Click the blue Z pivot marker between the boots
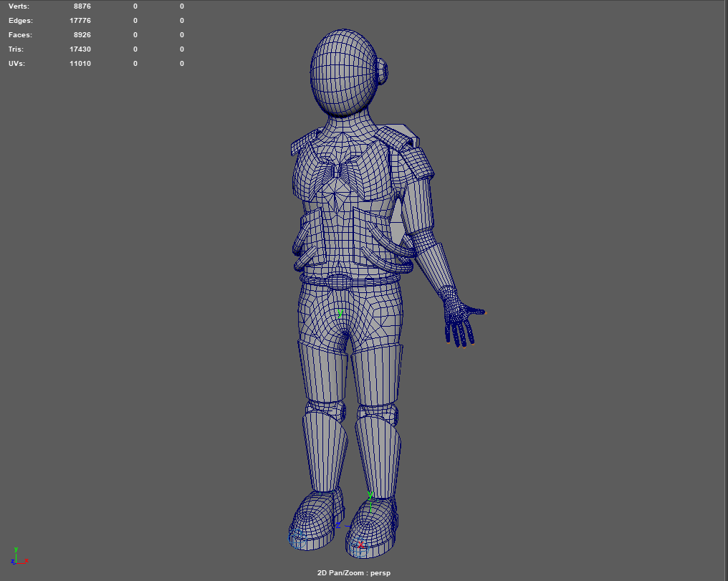 [x=339, y=526]
